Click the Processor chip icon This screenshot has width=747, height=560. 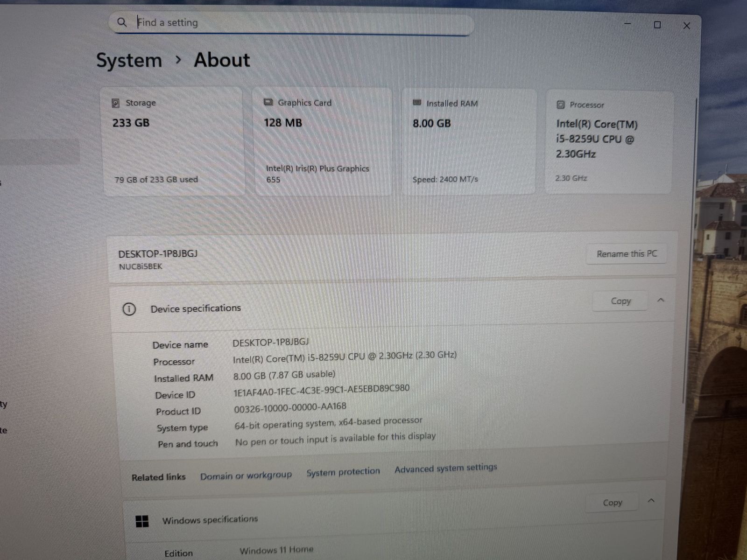(x=560, y=105)
